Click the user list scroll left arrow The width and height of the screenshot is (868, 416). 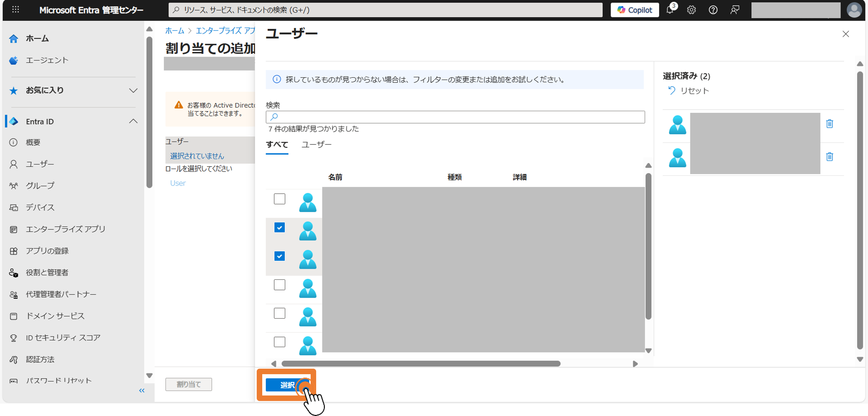coord(274,364)
